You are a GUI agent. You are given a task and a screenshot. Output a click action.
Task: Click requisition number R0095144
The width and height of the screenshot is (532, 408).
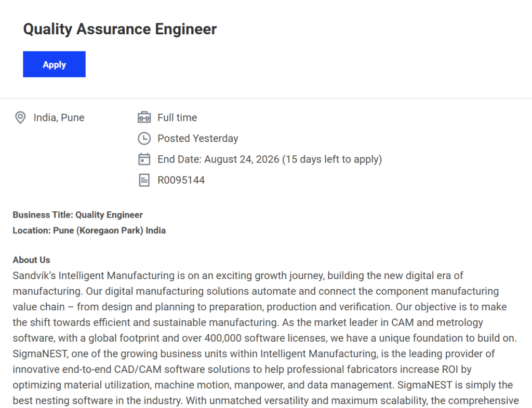(181, 180)
